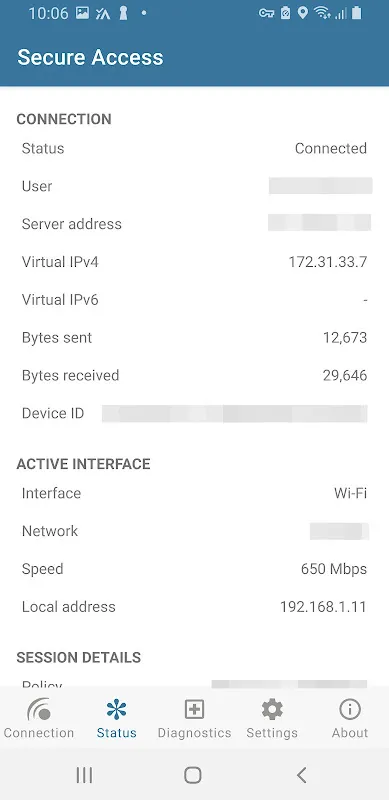This screenshot has width=389, height=800.
Task: Tap the Connected status row
Action: click(x=194, y=148)
